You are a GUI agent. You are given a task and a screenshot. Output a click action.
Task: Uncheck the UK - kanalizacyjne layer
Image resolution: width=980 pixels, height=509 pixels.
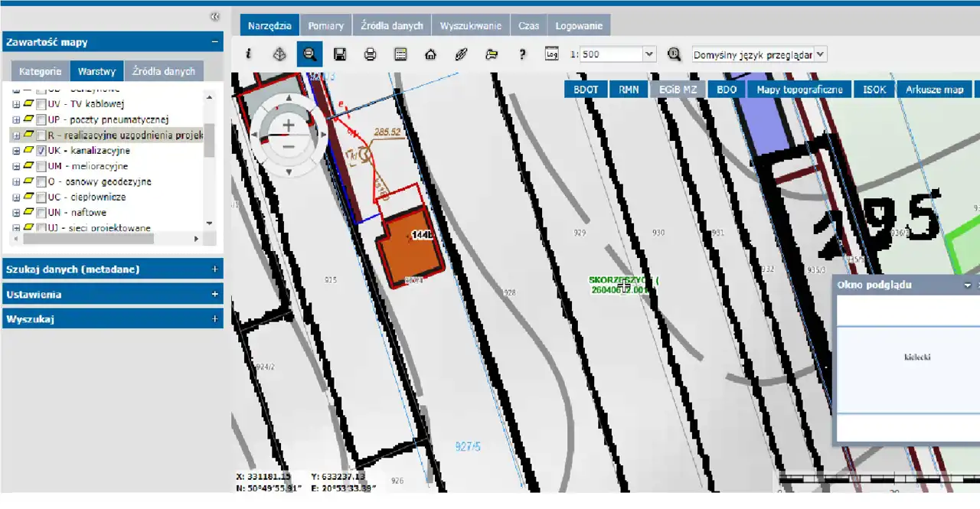click(x=41, y=151)
